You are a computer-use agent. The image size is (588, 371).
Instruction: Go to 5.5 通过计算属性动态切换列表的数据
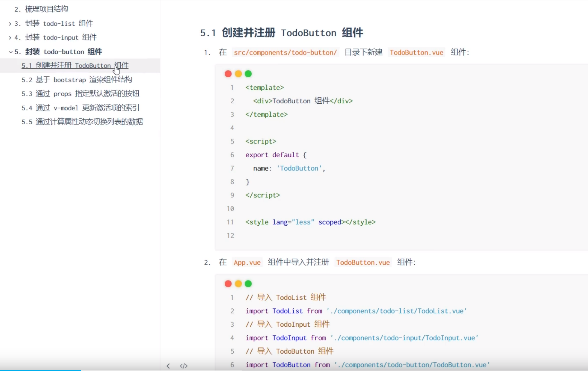pyautogui.click(x=82, y=122)
